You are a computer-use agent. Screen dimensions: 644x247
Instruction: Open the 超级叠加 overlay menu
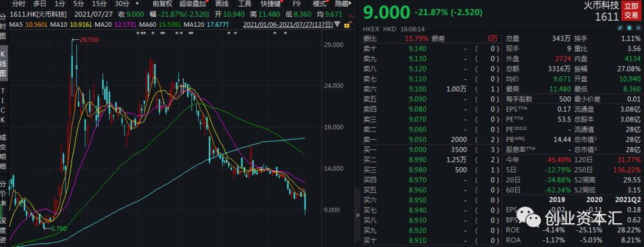(x=193, y=4)
